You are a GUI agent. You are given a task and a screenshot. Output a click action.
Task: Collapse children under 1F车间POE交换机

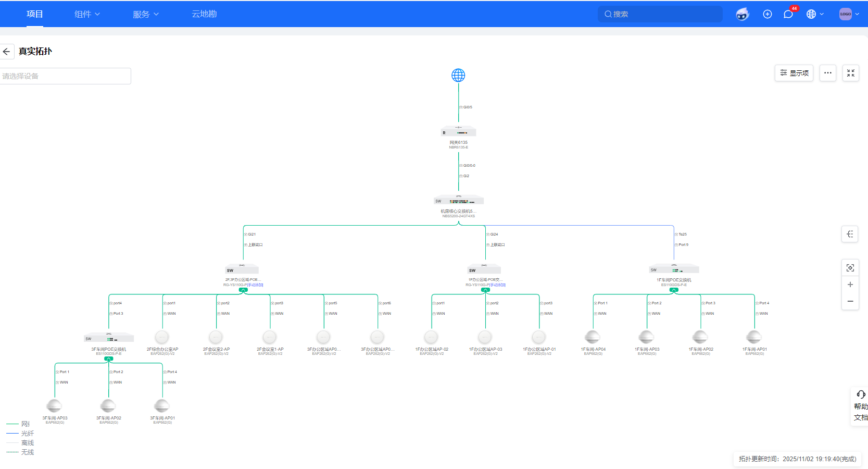pyautogui.click(x=674, y=290)
